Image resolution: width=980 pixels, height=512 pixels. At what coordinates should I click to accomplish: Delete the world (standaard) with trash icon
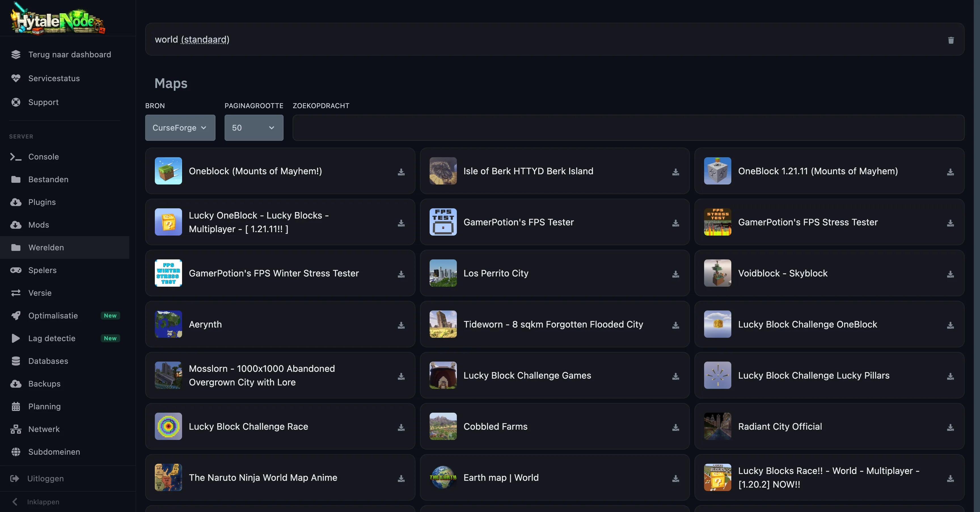tap(951, 40)
